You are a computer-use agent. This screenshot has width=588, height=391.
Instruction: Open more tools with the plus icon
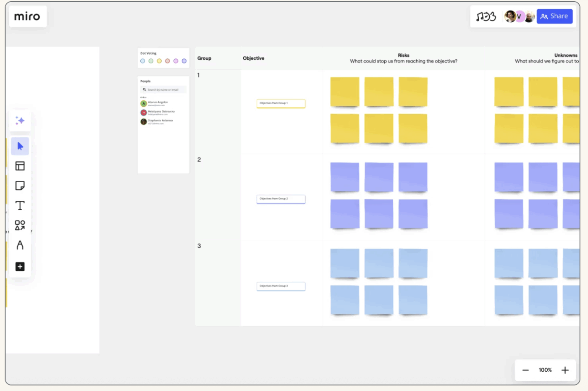(20, 267)
